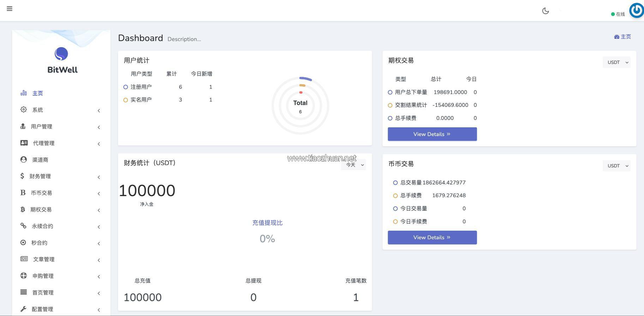Select the 注册用户 circle marker

pos(126,87)
